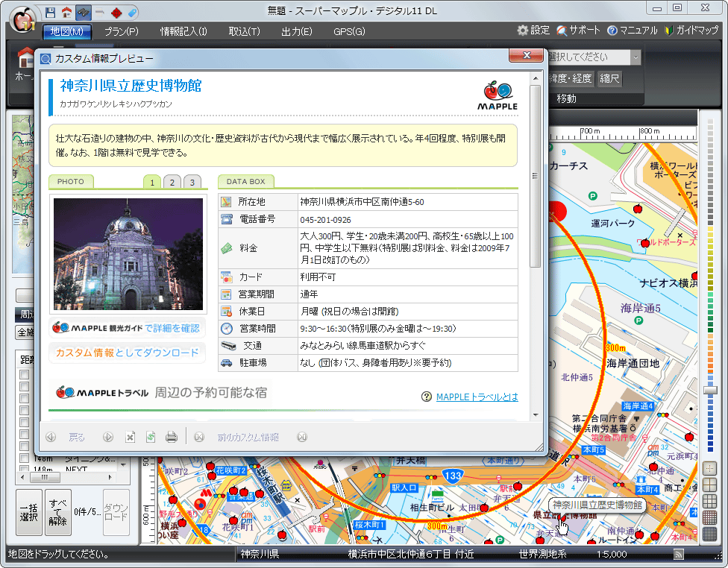This screenshot has height=568, width=728.
Task: Open the 情報記入(I) menu
Action: pyautogui.click(x=183, y=31)
